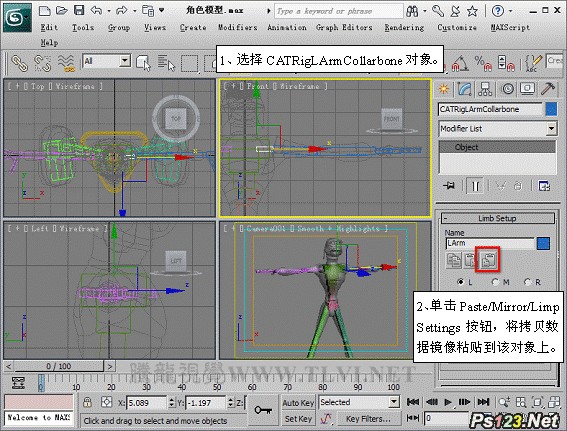Open the 3ds Max application button
This screenshot has width=567, height=431.
pyautogui.click(x=17, y=17)
